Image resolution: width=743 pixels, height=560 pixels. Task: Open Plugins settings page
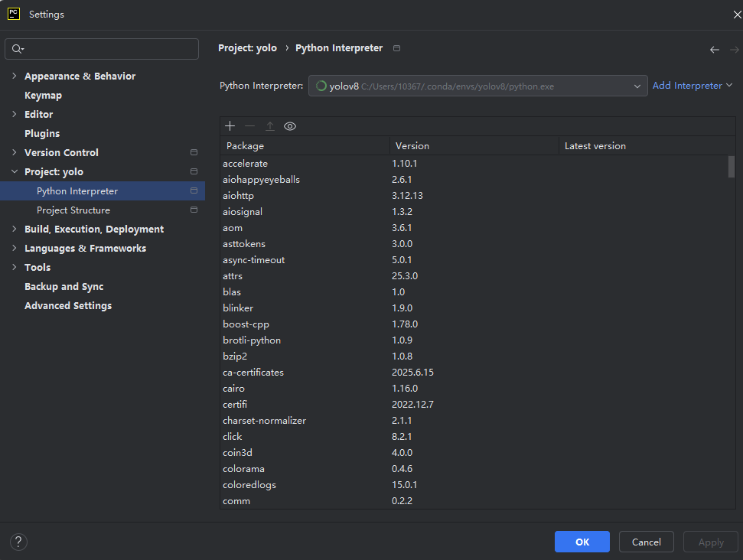click(42, 134)
